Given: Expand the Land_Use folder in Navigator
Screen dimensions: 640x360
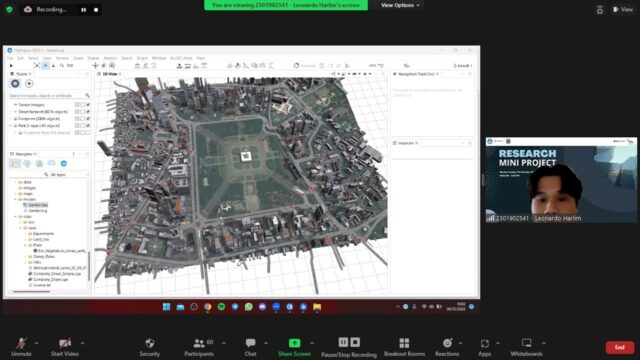Looking at the screenshot, I should tap(26, 239).
